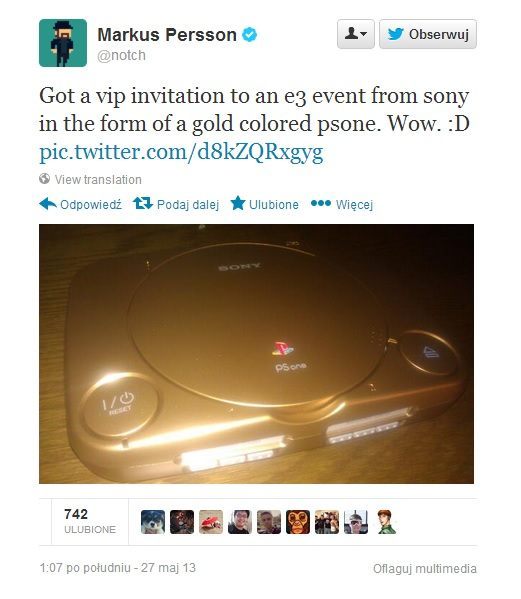Open the gold PSone photo
This screenshot has height=599, width=521.
[256, 354]
